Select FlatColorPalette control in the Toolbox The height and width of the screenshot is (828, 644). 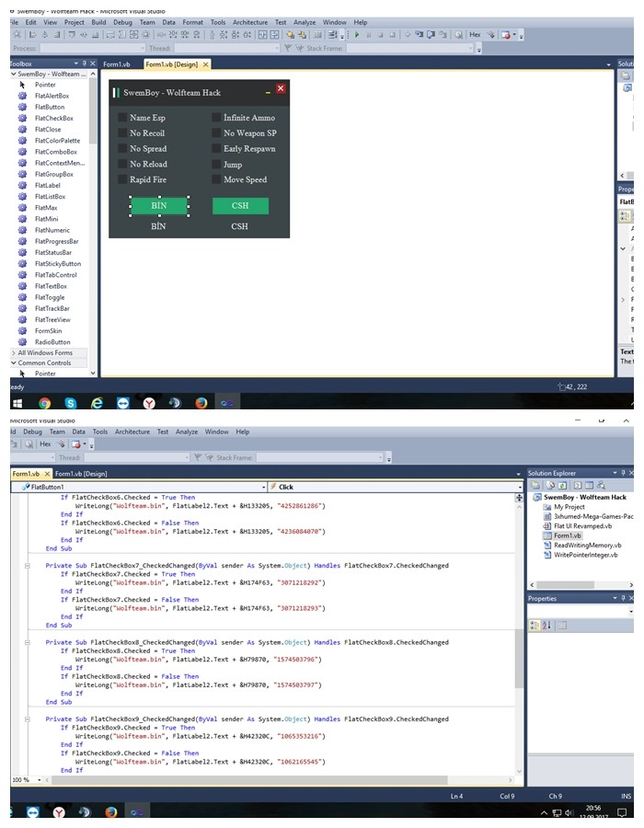coord(57,141)
